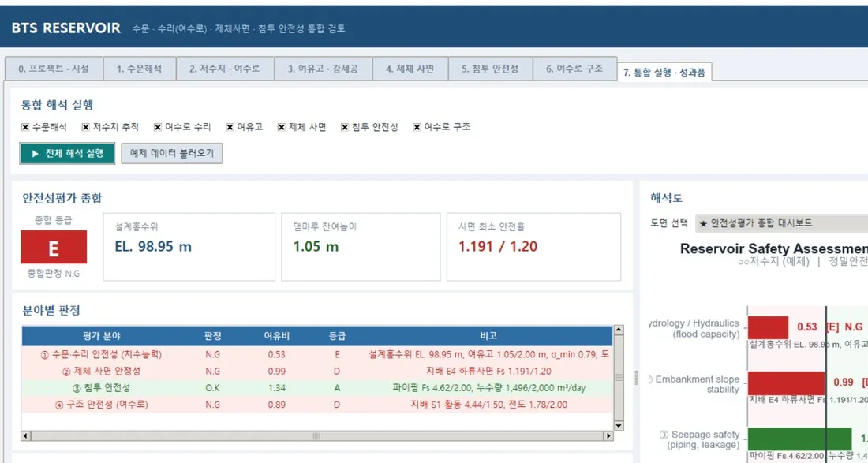
Task: Click the 1.191 / 1.20 slope safety value
Action: [498, 247]
